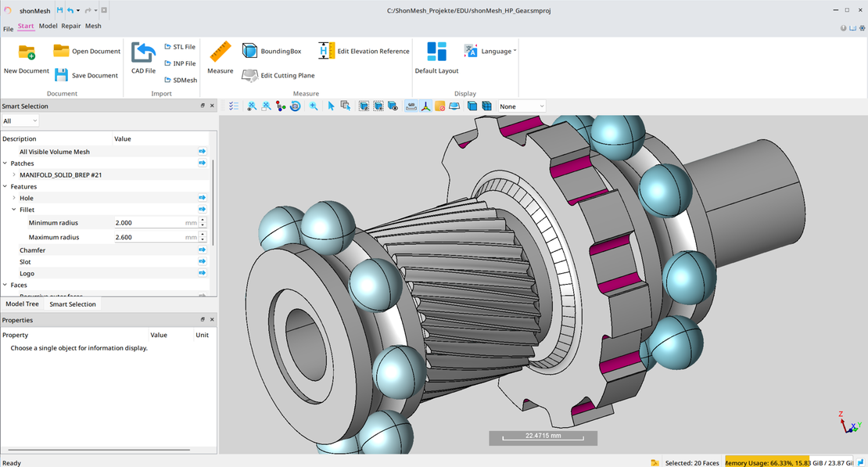Toggle the coordinate axis triad display

(x=425, y=106)
